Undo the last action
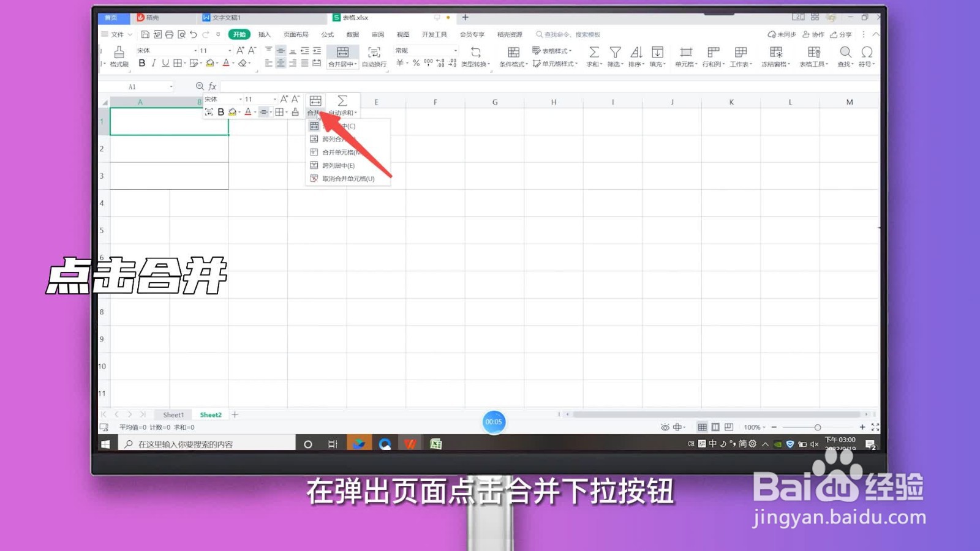Viewport: 980px width, 551px height. (x=194, y=34)
